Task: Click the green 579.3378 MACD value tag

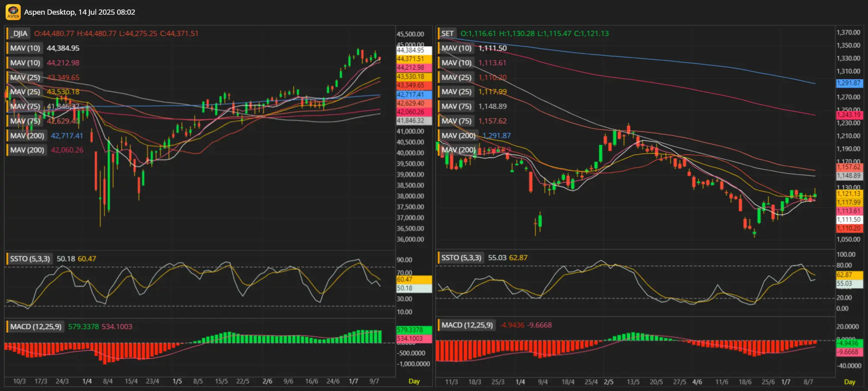Action: [x=413, y=330]
